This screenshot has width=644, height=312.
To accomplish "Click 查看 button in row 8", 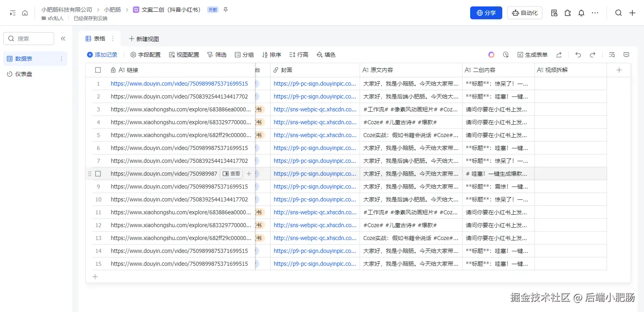I will click(x=231, y=174).
